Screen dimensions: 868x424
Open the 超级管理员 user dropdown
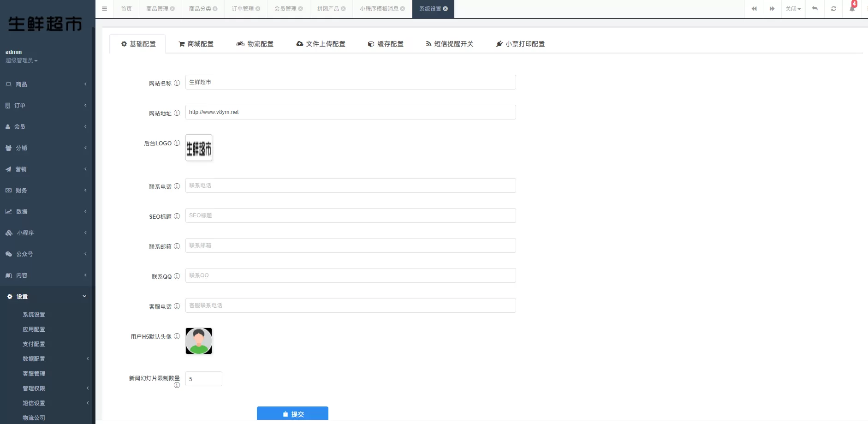click(x=21, y=60)
